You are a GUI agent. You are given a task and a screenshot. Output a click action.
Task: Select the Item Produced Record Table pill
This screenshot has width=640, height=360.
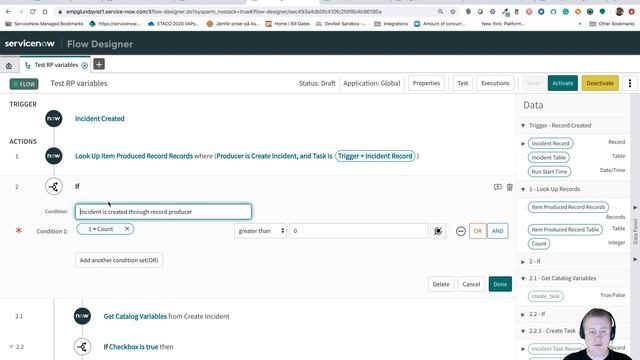tap(565, 230)
